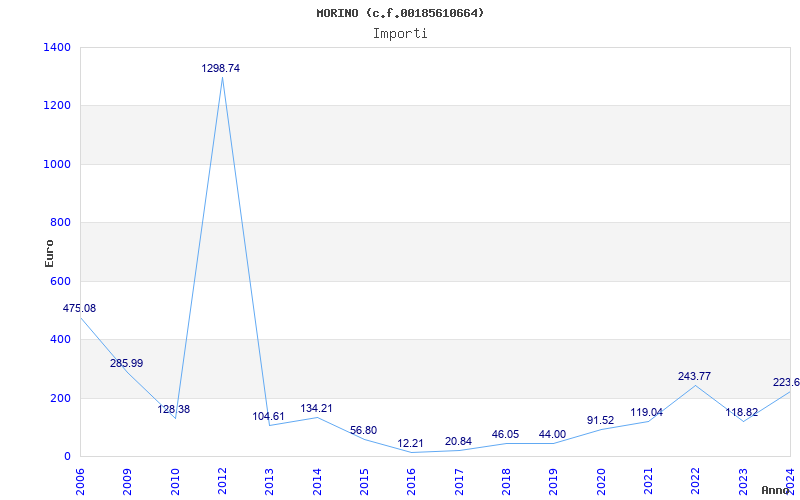Image resolution: width=800 pixels, height=500 pixels.
Task: Click the 91.52 data label
Action: [600, 420]
